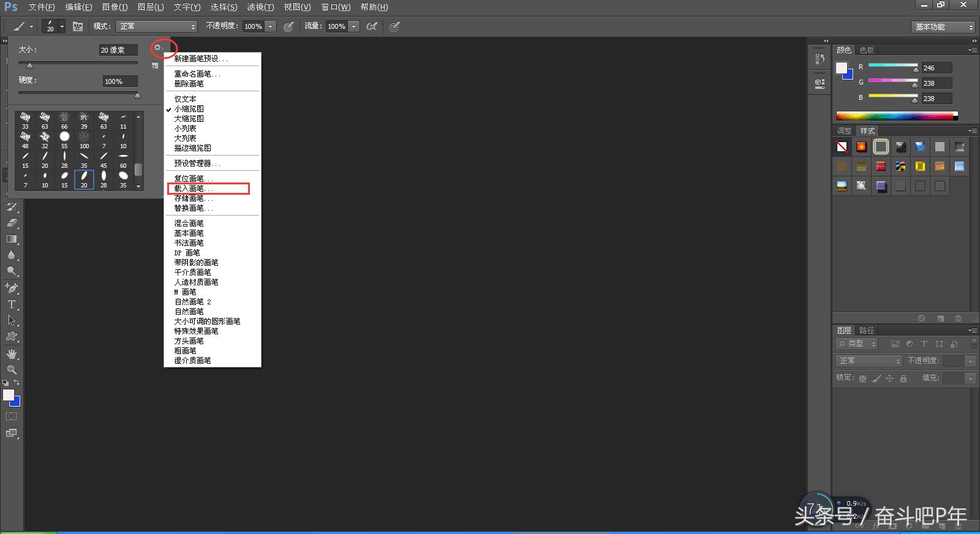
Task: Toggle pressure control for opacity
Action: (288, 26)
